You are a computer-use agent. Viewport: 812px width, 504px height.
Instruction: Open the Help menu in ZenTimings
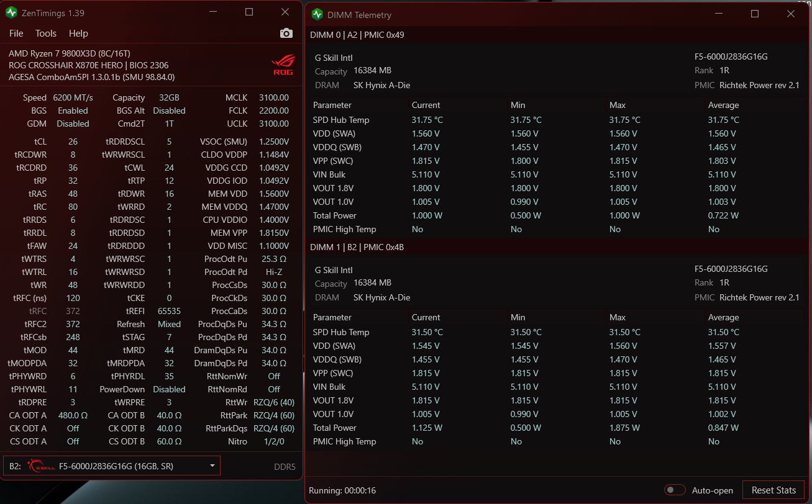point(78,34)
